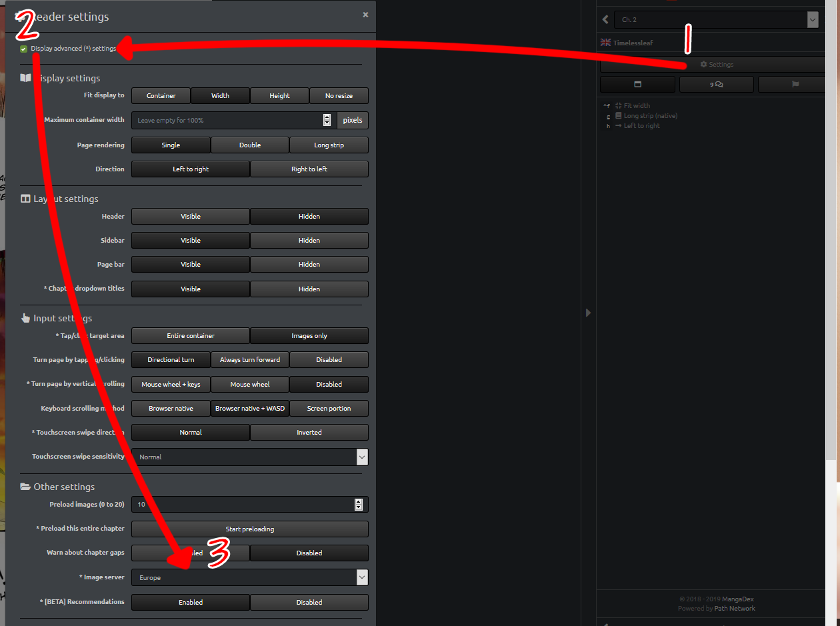
Task: Select Mouse wheel only scrolling option
Action: pyautogui.click(x=250, y=384)
